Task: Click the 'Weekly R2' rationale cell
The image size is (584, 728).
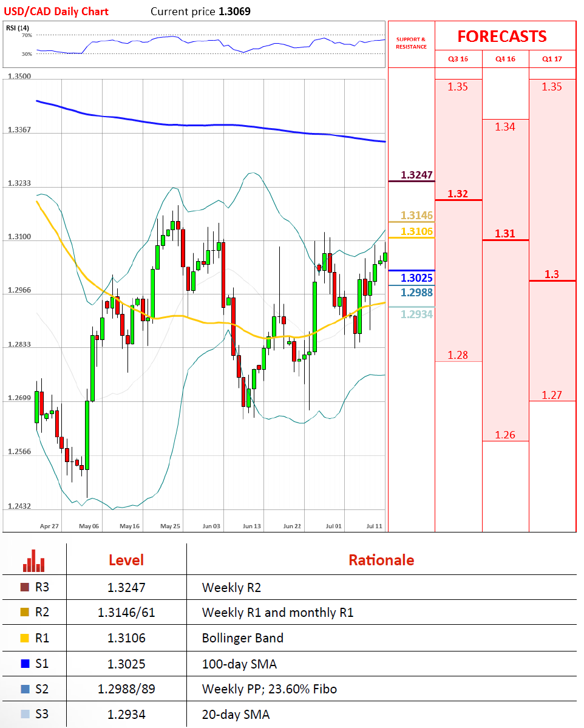Action: (x=232, y=588)
